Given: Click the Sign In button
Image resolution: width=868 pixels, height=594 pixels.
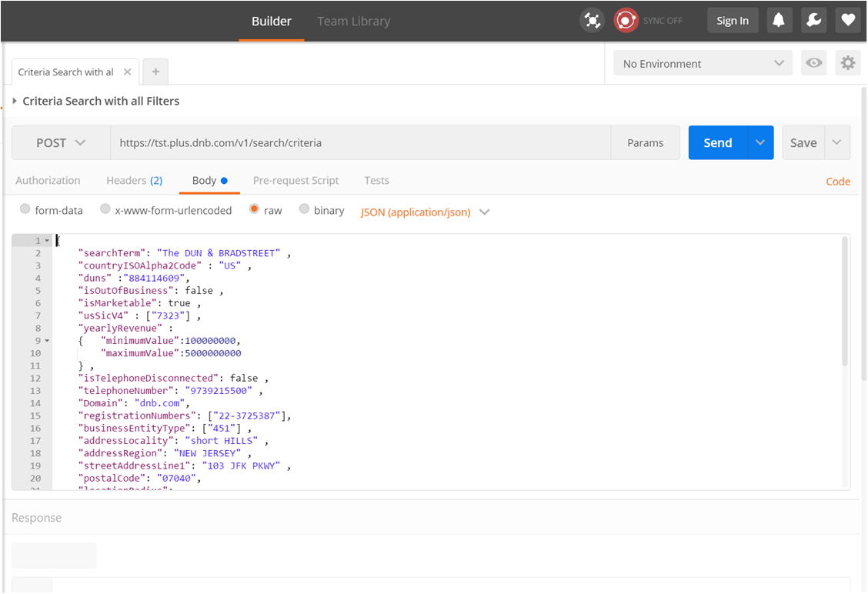Looking at the screenshot, I should coord(733,21).
